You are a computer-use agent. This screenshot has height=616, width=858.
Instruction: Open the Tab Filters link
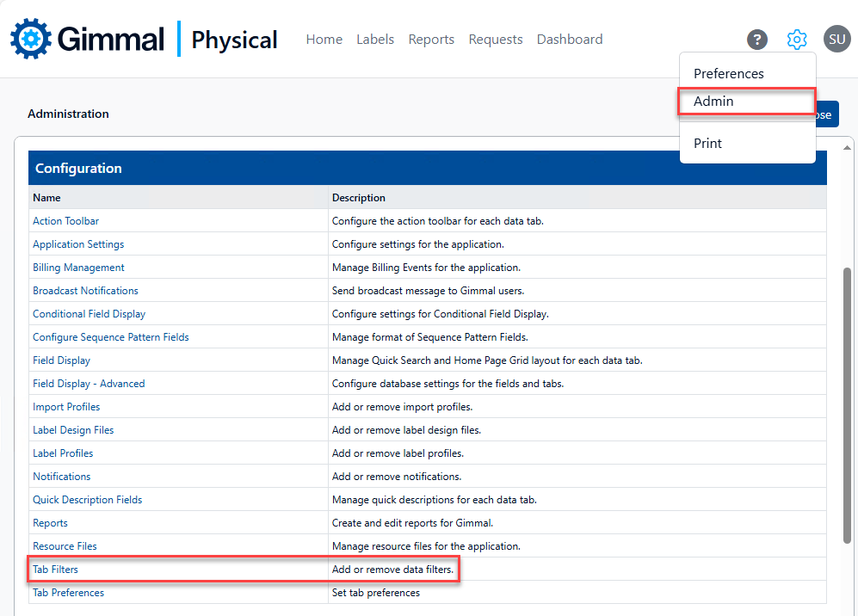point(55,570)
